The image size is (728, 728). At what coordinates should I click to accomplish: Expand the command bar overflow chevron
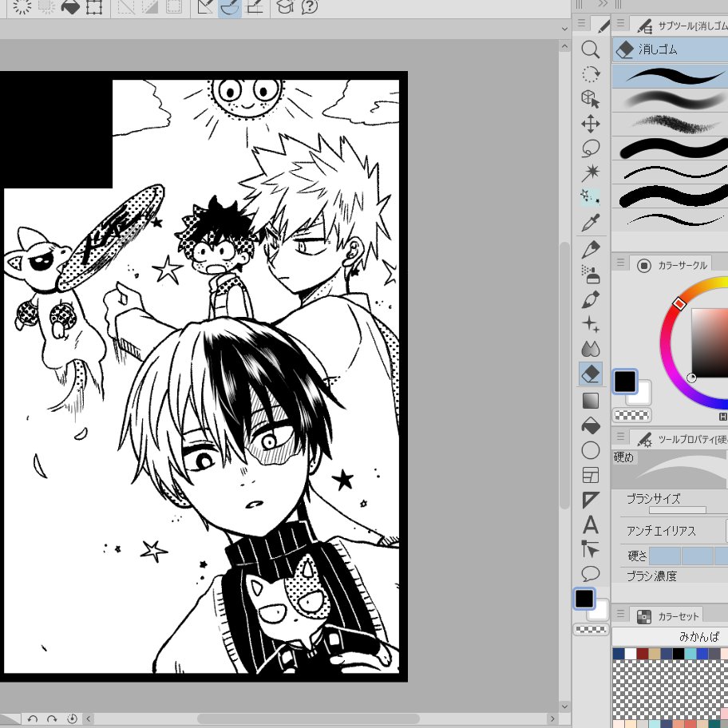coord(564,29)
